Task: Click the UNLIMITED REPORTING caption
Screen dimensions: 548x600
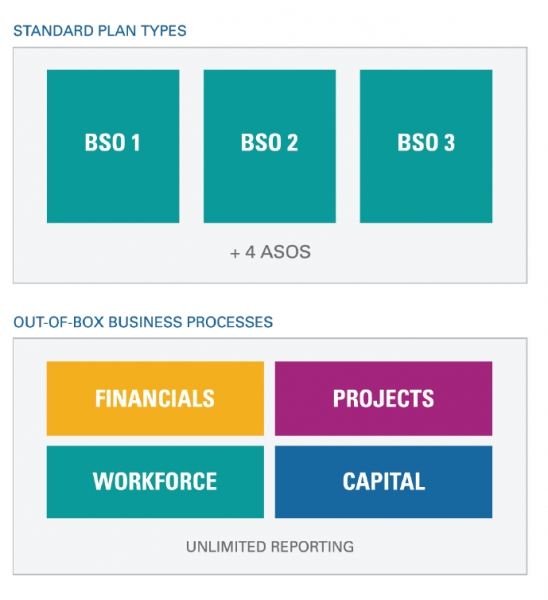Action: 270,547
